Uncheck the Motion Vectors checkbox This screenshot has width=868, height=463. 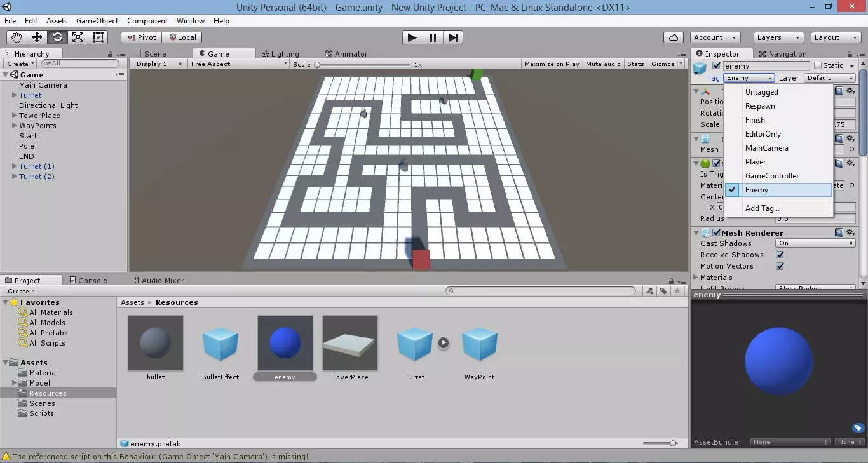780,266
